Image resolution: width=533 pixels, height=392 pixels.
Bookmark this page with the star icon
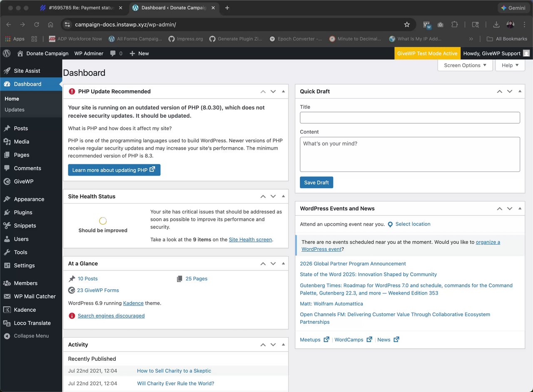click(x=407, y=25)
